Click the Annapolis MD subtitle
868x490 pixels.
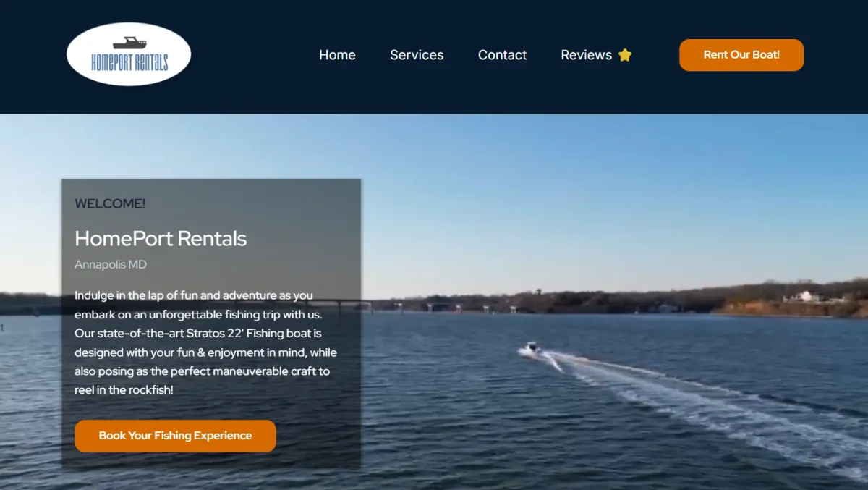click(111, 265)
